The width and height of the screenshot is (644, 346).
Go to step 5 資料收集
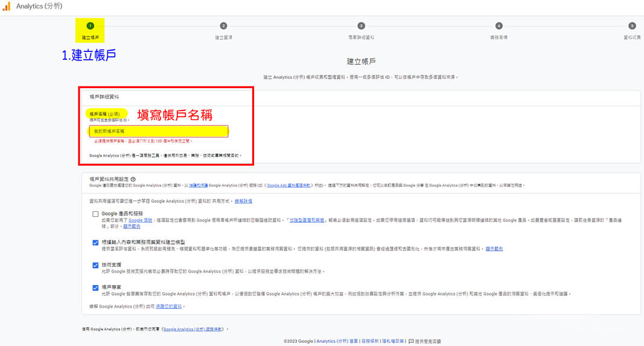(x=632, y=30)
